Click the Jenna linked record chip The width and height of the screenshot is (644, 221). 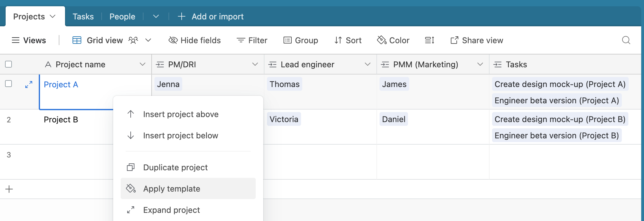(x=168, y=84)
